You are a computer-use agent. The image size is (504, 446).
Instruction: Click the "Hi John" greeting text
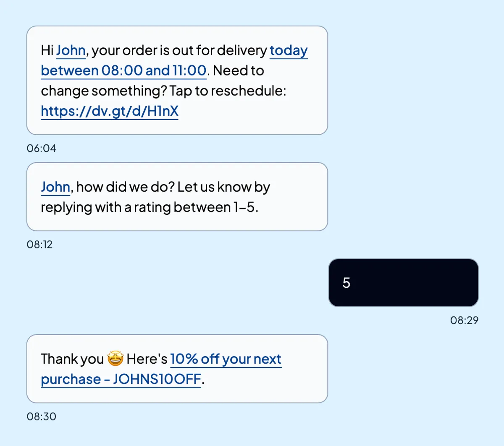pyautogui.click(x=59, y=50)
